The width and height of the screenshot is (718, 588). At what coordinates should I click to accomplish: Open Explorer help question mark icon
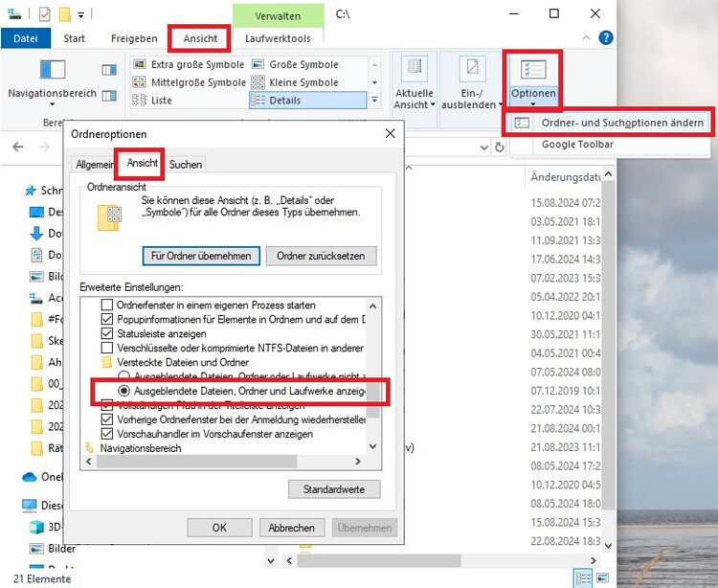[x=606, y=38]
